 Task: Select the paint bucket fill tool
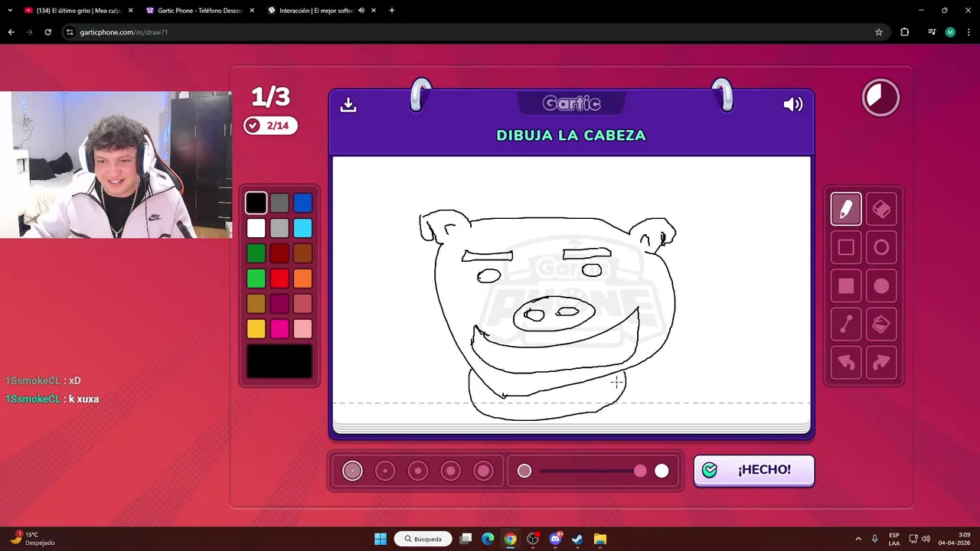tap(881, 324)
